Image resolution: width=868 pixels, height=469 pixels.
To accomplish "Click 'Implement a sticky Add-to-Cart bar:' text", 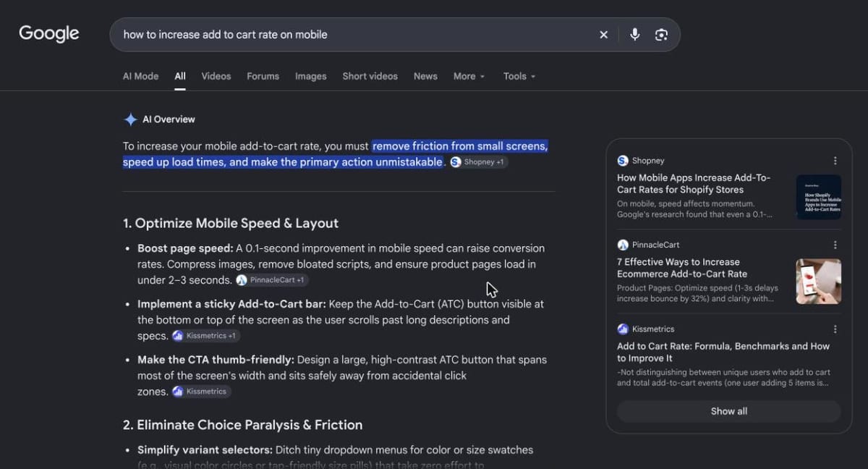I will tap(231, 304).
